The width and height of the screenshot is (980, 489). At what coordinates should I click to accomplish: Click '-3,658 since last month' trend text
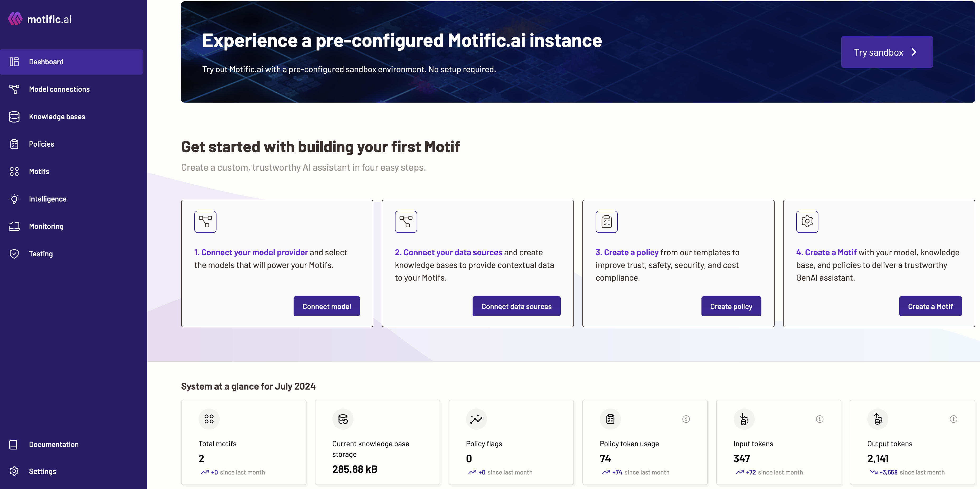point(912,472)
